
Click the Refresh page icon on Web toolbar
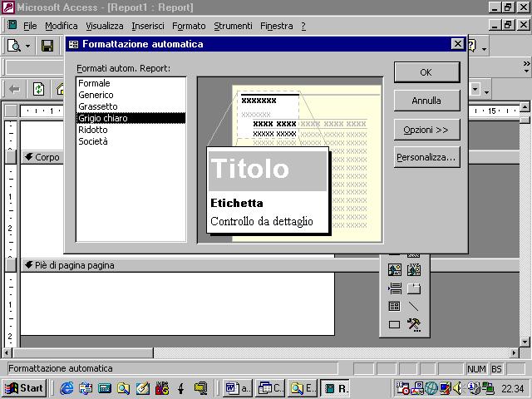(38, 90)
